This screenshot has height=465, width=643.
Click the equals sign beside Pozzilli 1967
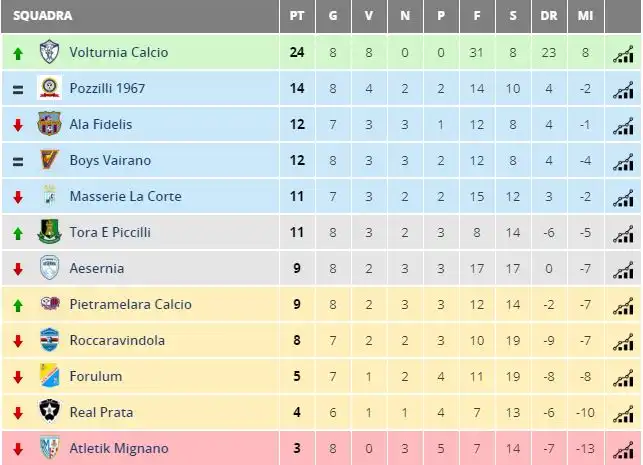(x=18, y=89)
